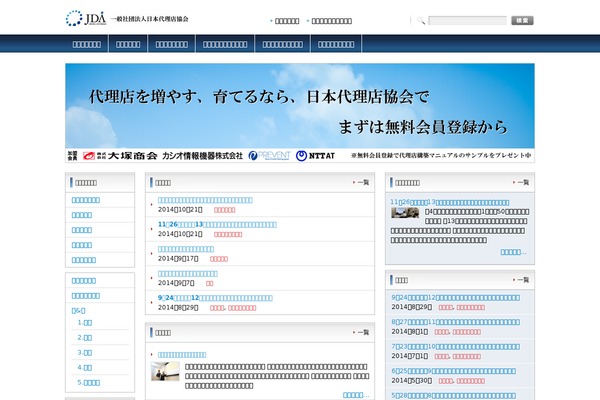The image size is (600, 400).
Task: Click the red tag beside the 2014 9 7 date
Action: click(210, 284)
